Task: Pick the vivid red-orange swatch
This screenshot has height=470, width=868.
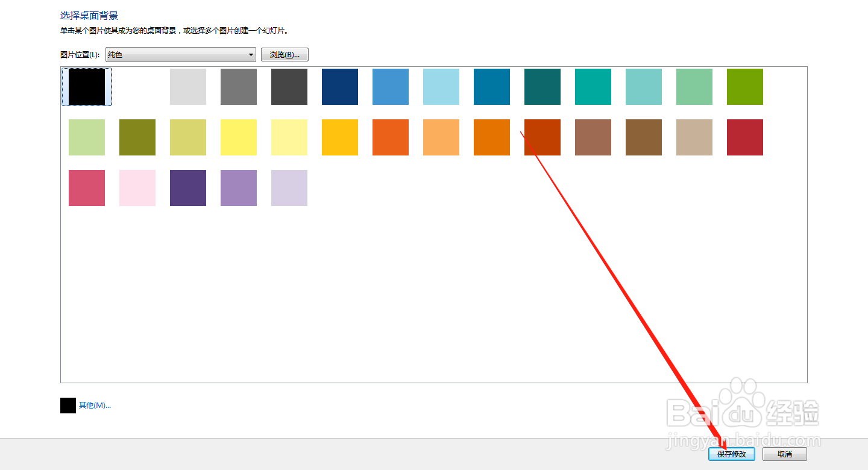Action: (391, 137)
